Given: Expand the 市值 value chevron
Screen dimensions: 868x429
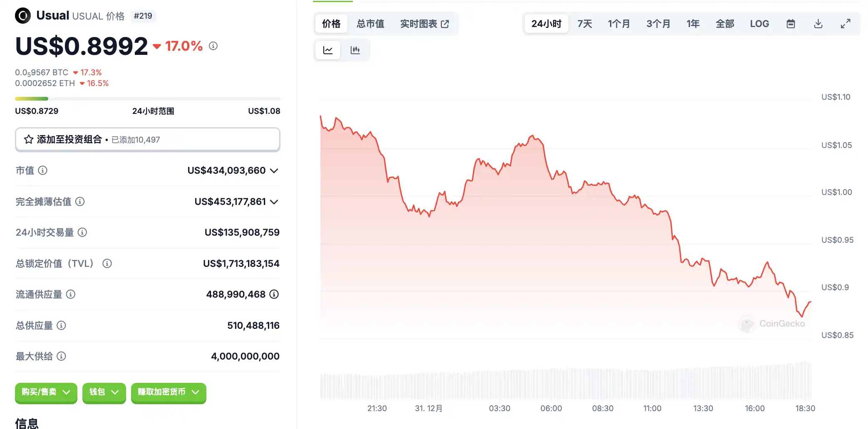Looking at the screenshot, I should [274, 171].
